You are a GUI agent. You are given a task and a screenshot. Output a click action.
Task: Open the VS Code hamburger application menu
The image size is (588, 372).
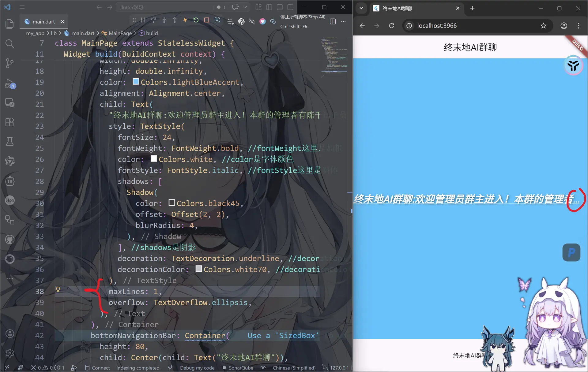(22, 7)
